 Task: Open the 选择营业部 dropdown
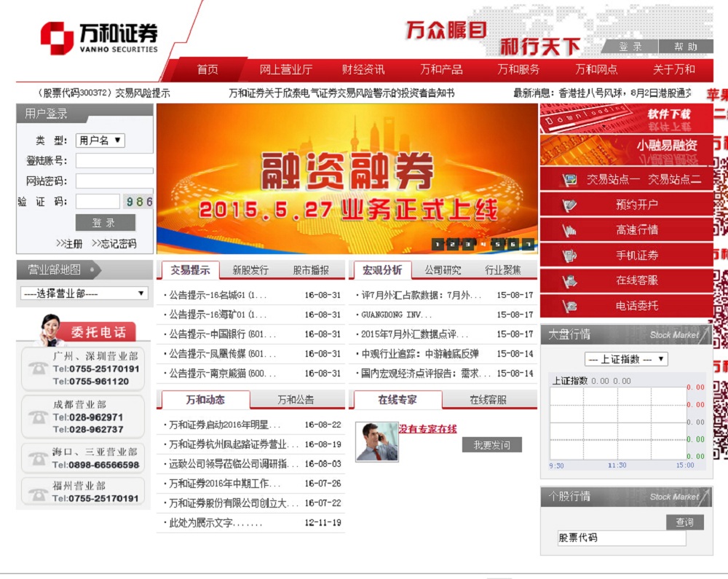coord(84,294)
